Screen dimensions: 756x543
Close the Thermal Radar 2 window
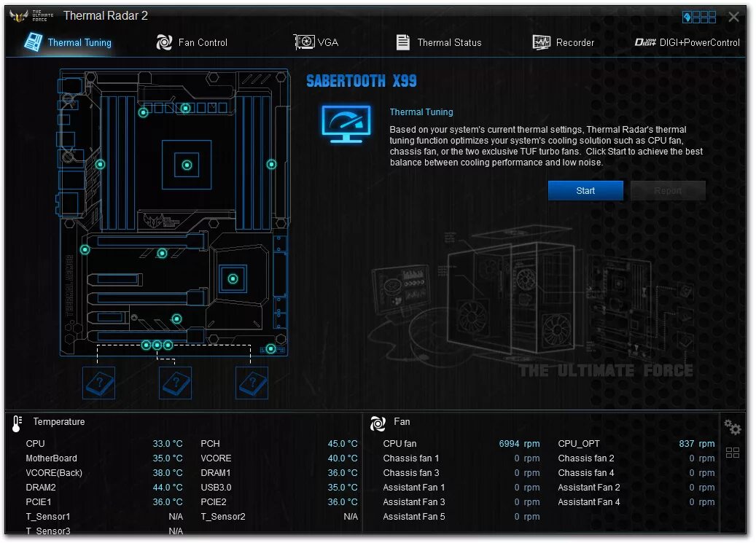click(x=734, y=17)
